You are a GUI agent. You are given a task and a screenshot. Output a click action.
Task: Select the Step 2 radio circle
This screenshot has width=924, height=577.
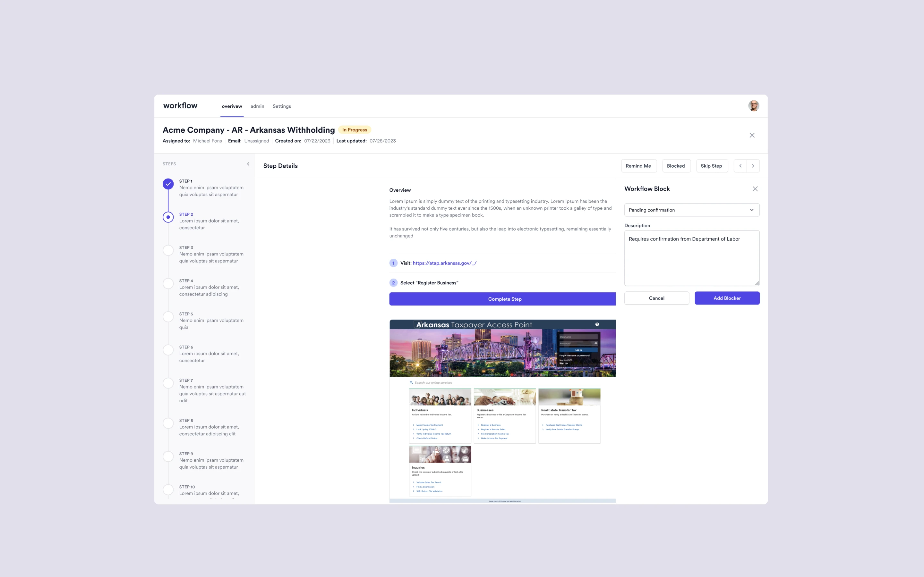(168, 217)
